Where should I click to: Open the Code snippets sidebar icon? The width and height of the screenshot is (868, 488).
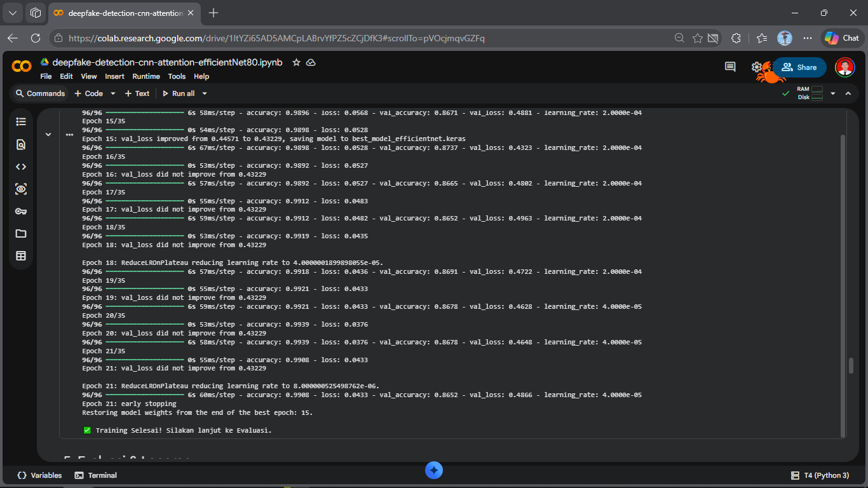point(21,166)
